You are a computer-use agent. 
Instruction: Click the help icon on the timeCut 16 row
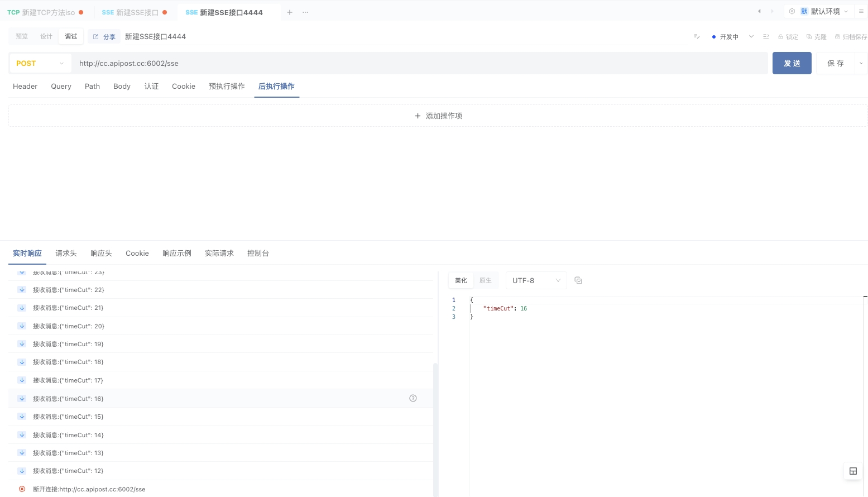413,398
